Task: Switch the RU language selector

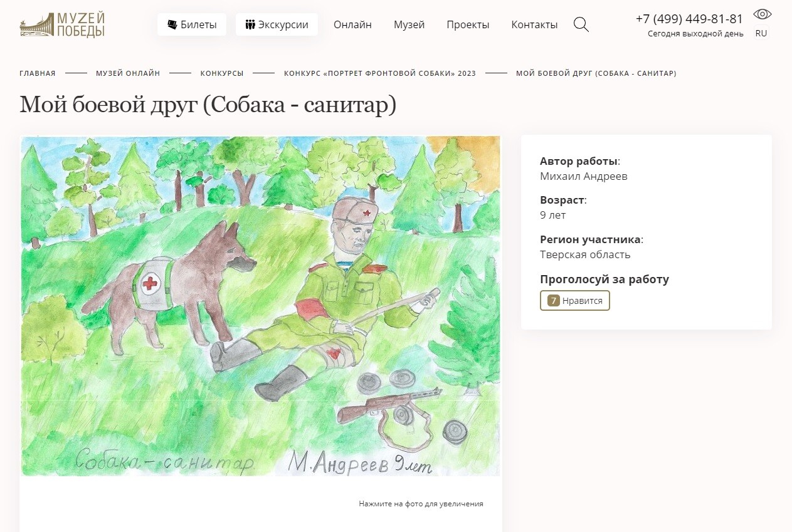Action: [x=761, y=34]
